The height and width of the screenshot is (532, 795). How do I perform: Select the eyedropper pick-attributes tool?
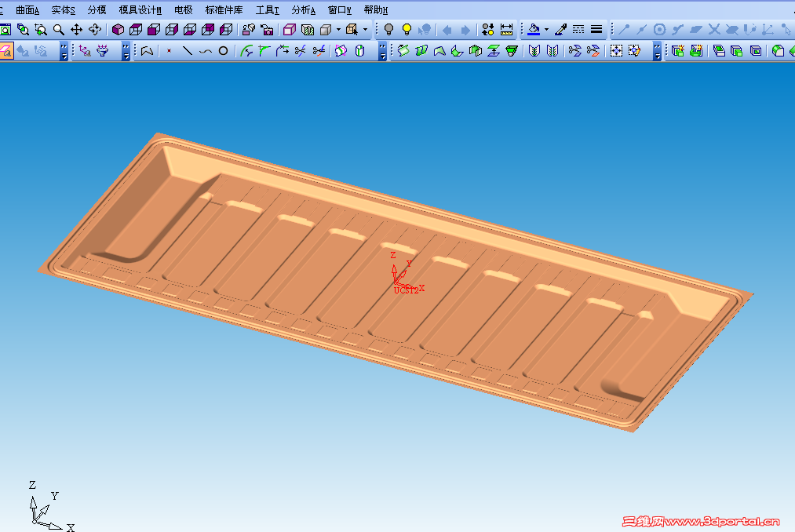561,29
